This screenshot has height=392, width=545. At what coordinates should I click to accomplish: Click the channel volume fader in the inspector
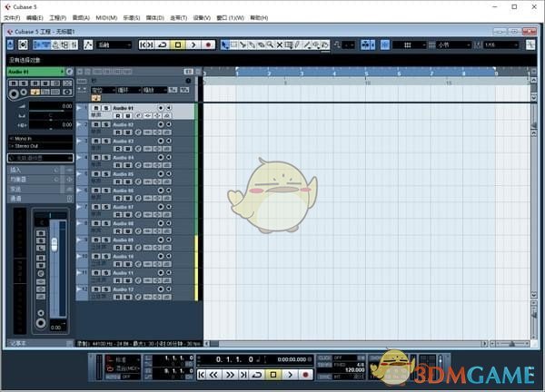(53, 244)
